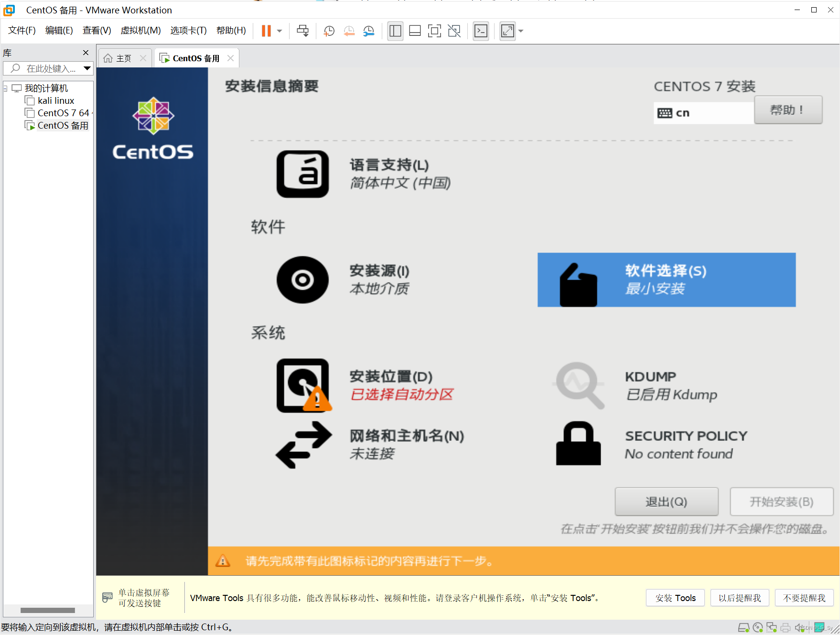This screenshot has width=840, height=635.
Task: Open the power options dropdown arrow
Action: (x=280, y=31)
